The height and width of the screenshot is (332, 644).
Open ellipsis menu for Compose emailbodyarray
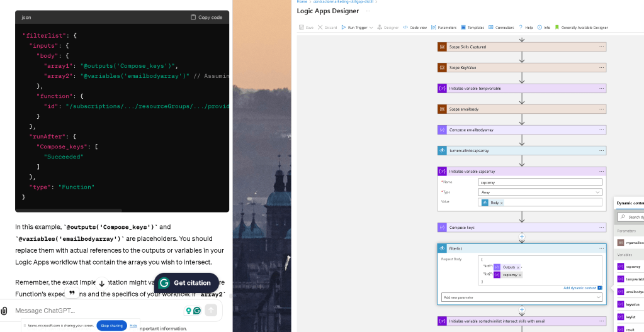[x=601, y=130]
